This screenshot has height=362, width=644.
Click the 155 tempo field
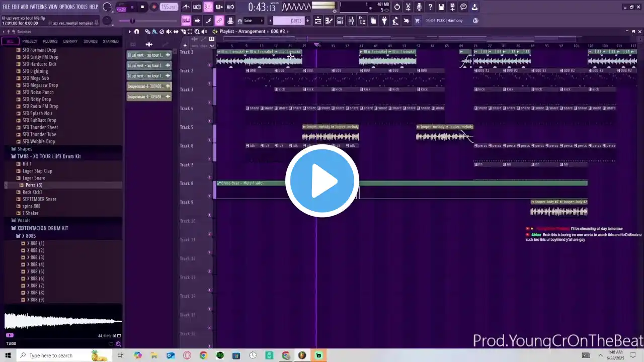point(169,7)
